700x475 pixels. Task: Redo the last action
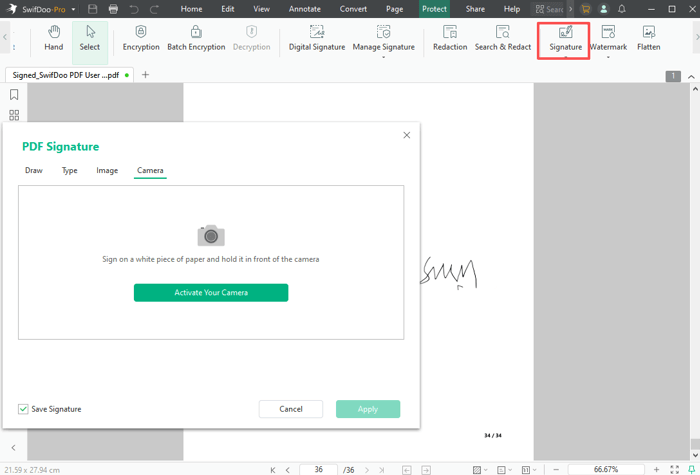pyautogui.click(x=154, y=9)
